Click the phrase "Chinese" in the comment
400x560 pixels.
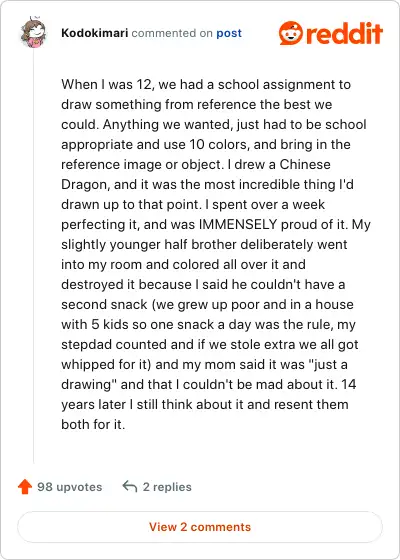point(305,164)
